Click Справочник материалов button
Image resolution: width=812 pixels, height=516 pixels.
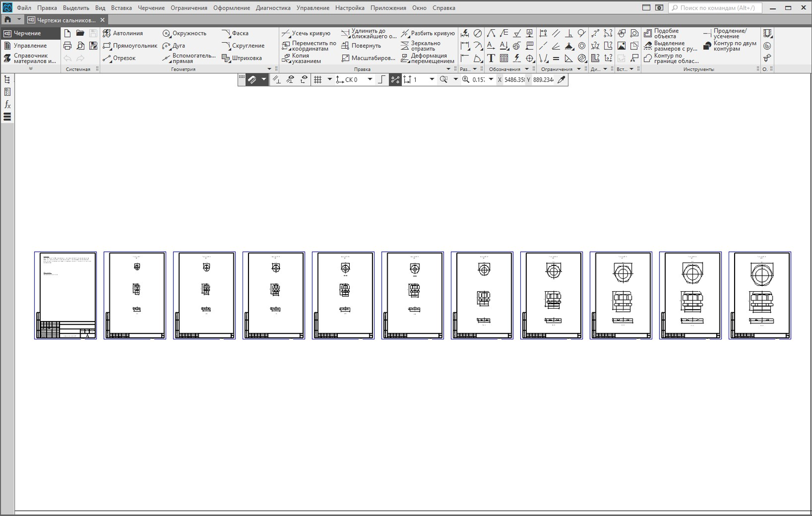coord(30,58)
